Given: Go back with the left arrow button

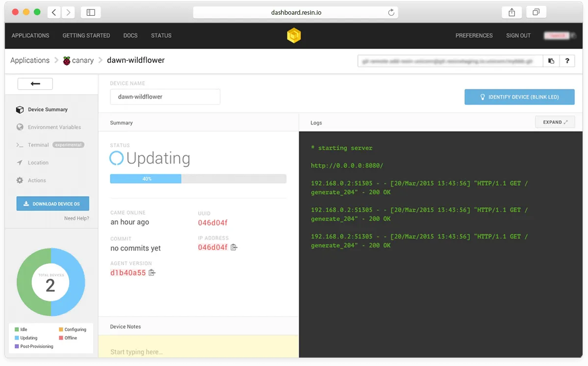Looking at the screenshot, I should coord(35,84).
